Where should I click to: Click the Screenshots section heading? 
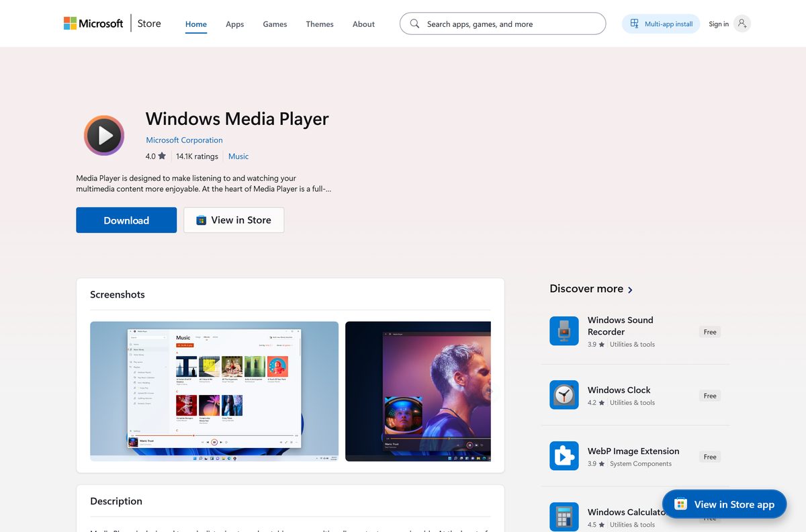(118, 295)
